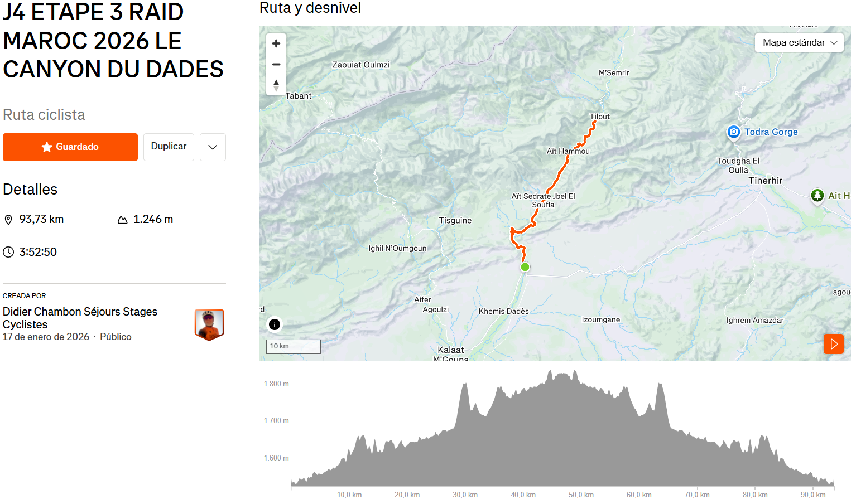The image size is (856, 504).
Task: Toggle the Guardado saved star button
Action: (x=70, y=147)
